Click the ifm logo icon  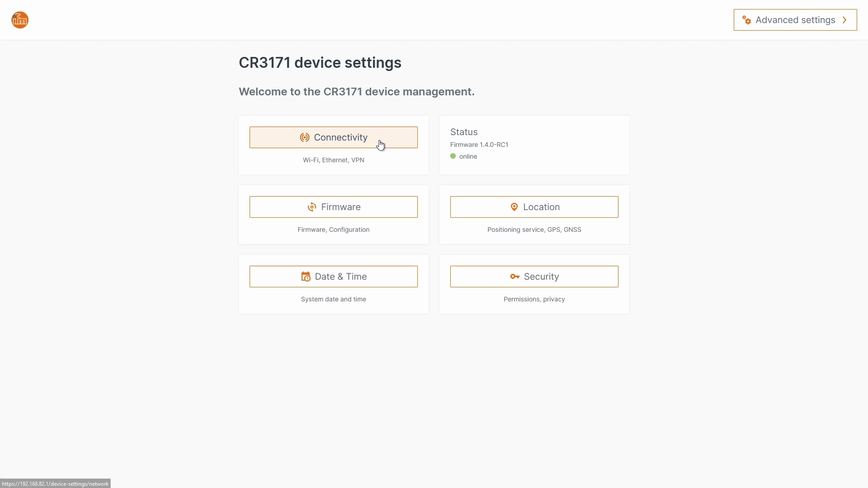20,20
